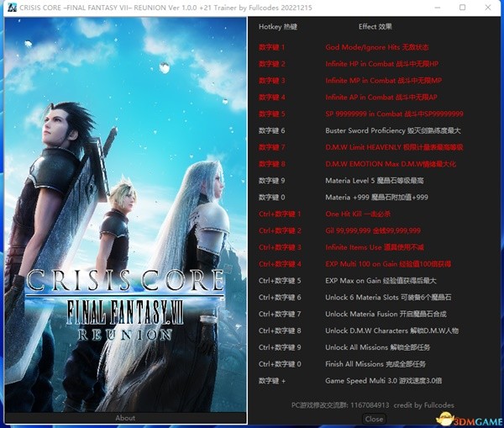Toggle God Mode/Ignore Hits option
Screen dimensions: 504x428
point(376,47)
